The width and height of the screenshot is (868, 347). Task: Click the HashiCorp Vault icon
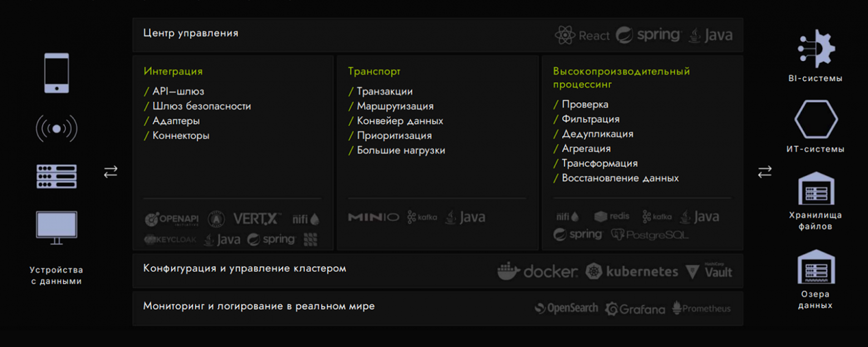click(x=692, y=271)
